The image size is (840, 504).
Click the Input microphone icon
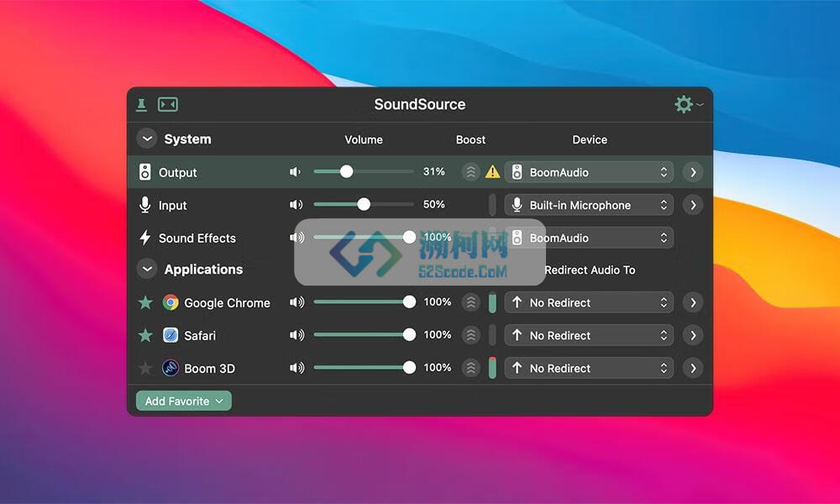144,205
